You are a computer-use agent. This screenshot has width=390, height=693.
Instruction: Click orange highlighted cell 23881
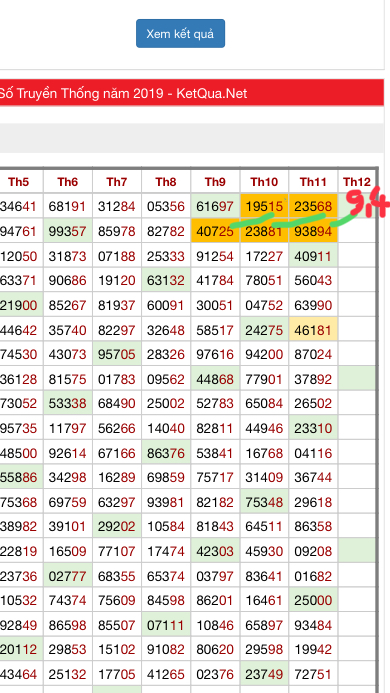pyautogui.click(x=264, y=230)
